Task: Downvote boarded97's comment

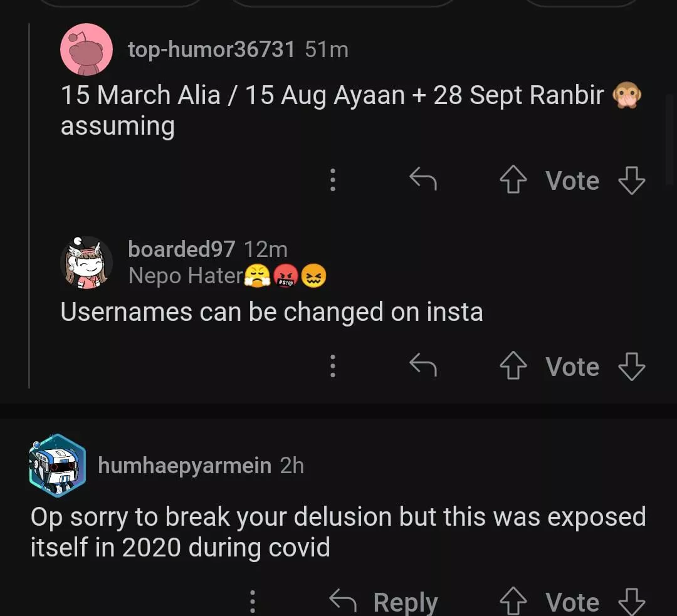Action: click(x=631, y=367)
